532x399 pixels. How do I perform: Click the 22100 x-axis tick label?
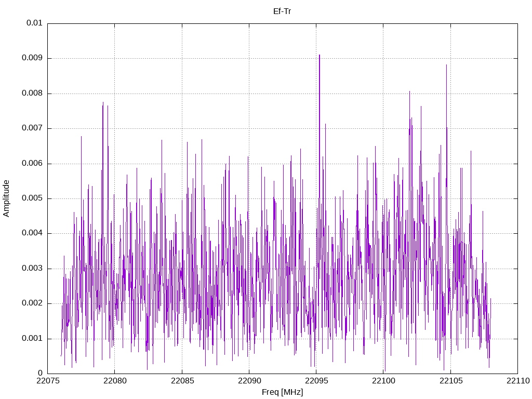tap(384, 381)
